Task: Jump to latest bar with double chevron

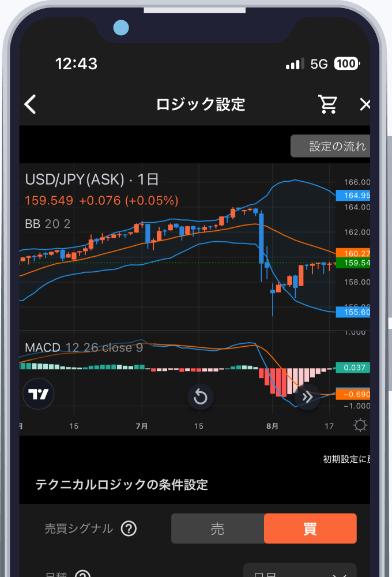Action: (307, 397)
